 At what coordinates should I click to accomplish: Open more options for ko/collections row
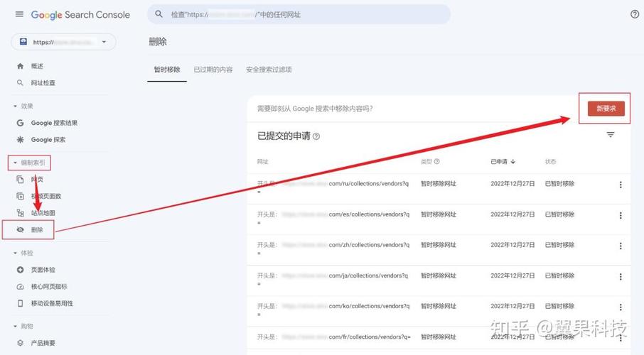(x=621, y=307)
